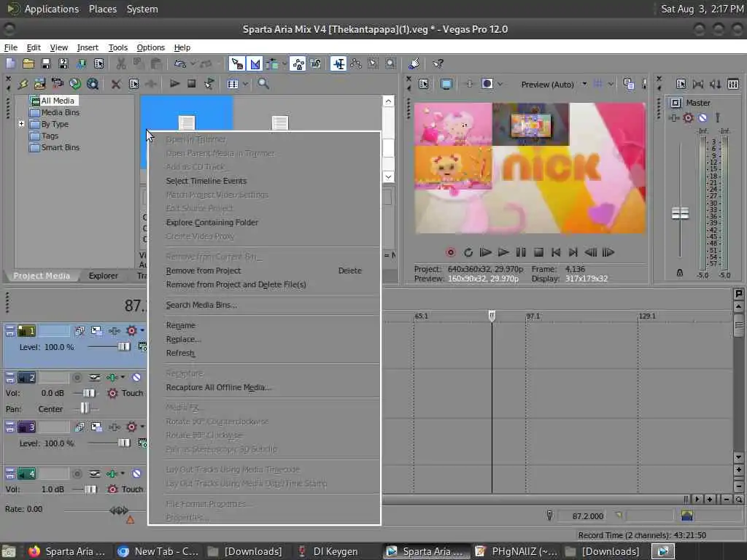The height and width of the screenshot is (560, 747).
Task: Select the Envelope Edit tool icon
Action: click(356, 63)
